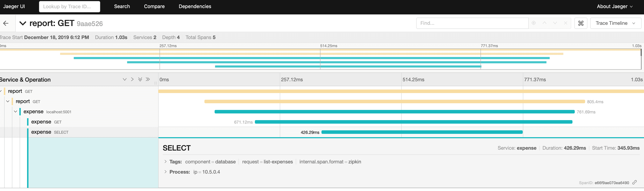Open the Dependencies page
The width and height of the screenshot is (644, 191).
click(x=195, y=6)
